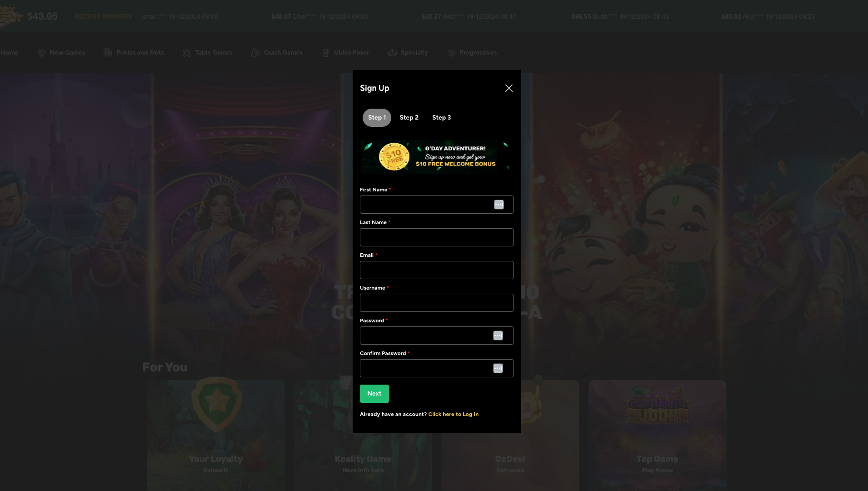868x491 pixels.
Task: Open the Click here to Log In link
Action: pyautogui.click(x=453, y=414)
